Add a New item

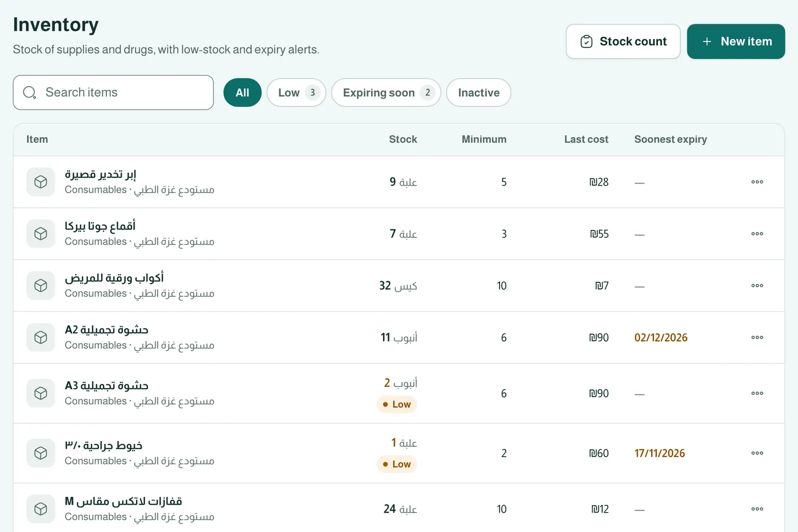point(736,41)
